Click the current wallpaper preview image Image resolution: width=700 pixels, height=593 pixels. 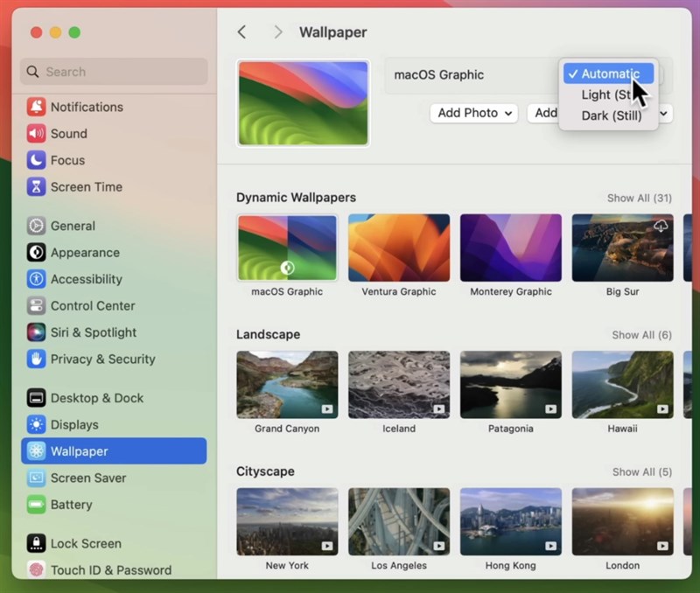tap(303, 103)
